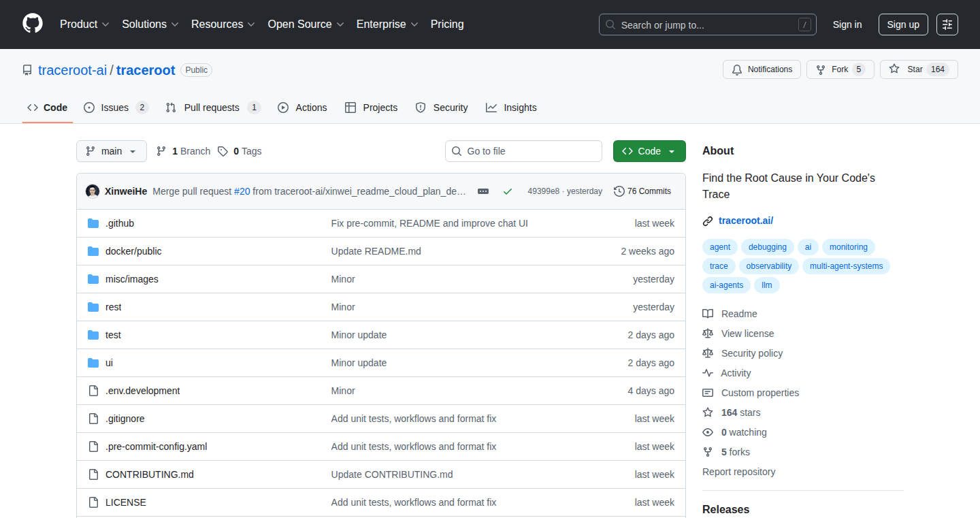Expand the Product menu
Screen dimensions: 980x518
[x=84, y=24]
